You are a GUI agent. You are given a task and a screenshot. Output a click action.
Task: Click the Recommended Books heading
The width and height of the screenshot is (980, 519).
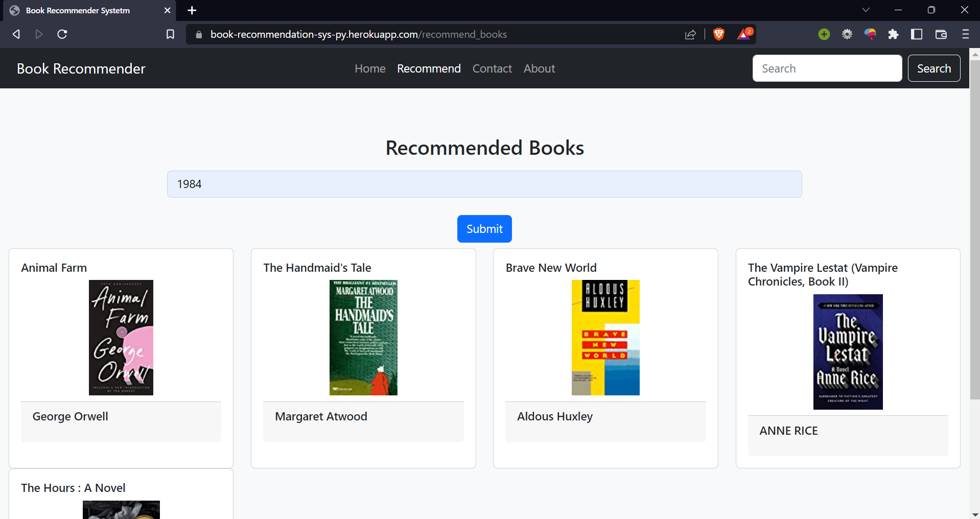[x=484, y=148]
